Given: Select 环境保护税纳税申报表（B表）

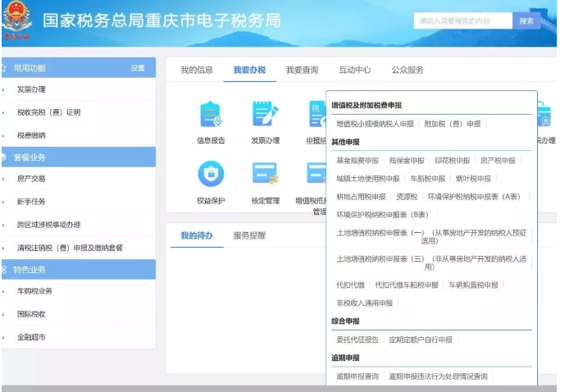Looking at the screenshot, I should pyautogui.click(x=382, y=215).
